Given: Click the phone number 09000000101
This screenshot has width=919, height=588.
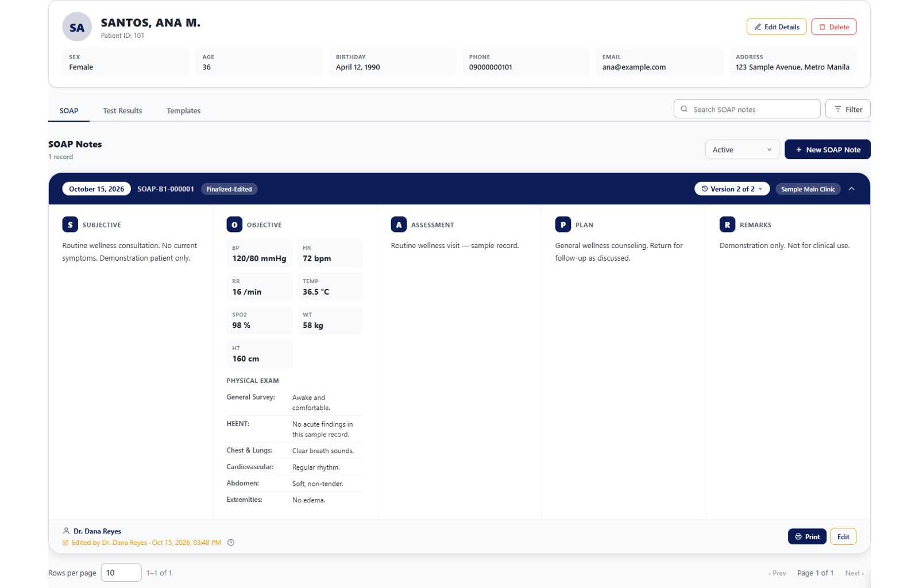Looking at the screenshot, I should [491, 67].
